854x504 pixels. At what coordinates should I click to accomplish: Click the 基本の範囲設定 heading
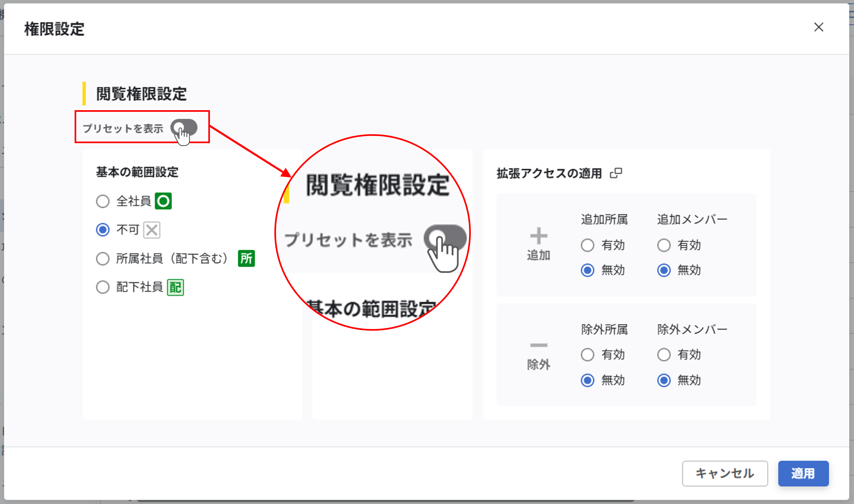(x=137, y=172)
